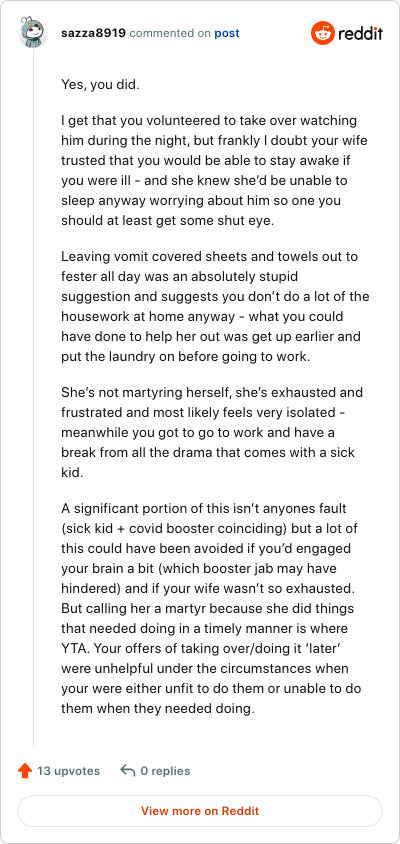Click the sazza8919 avatar image
Viewport: 400px width, 844px height.
click(33, 33)
